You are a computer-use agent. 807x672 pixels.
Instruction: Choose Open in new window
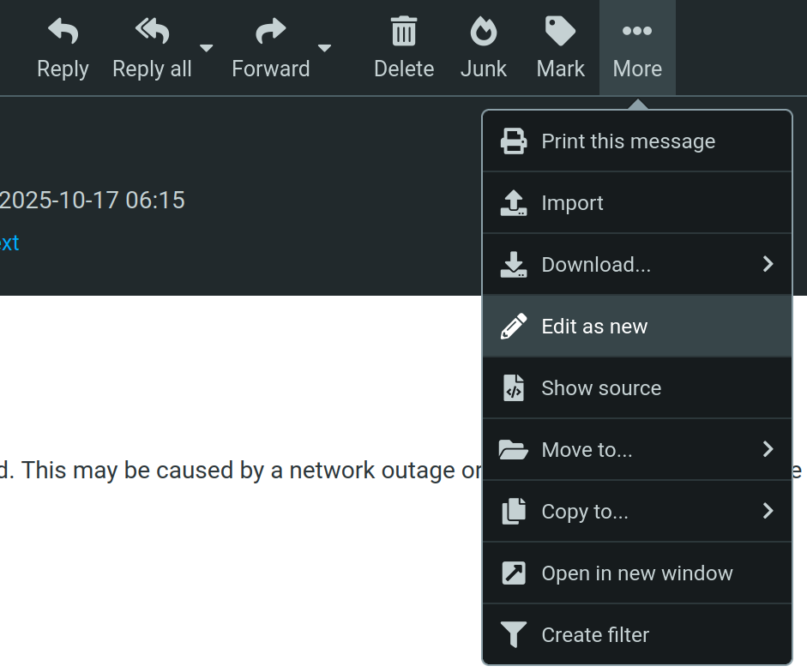[x=636, y=573]
